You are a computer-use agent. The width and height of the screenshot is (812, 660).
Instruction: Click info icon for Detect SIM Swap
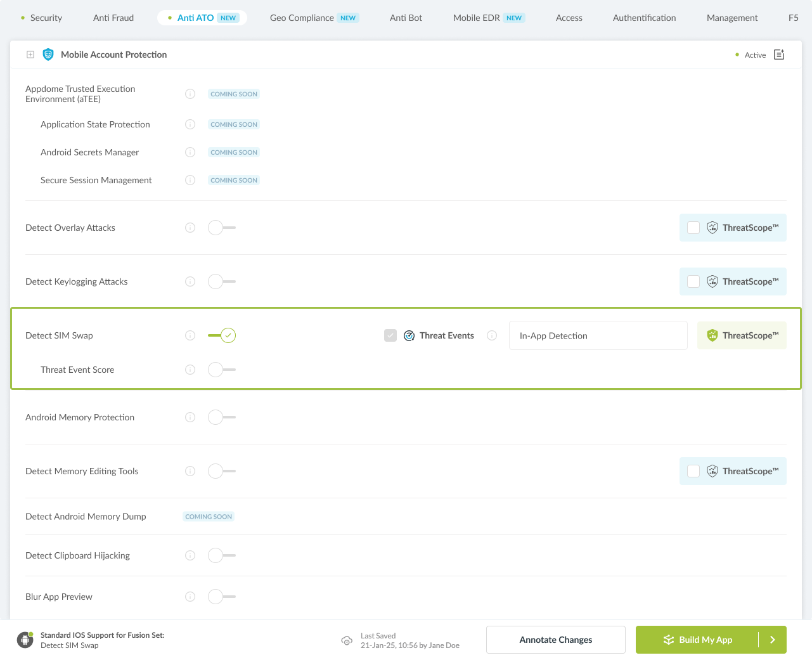pos(190,335)
